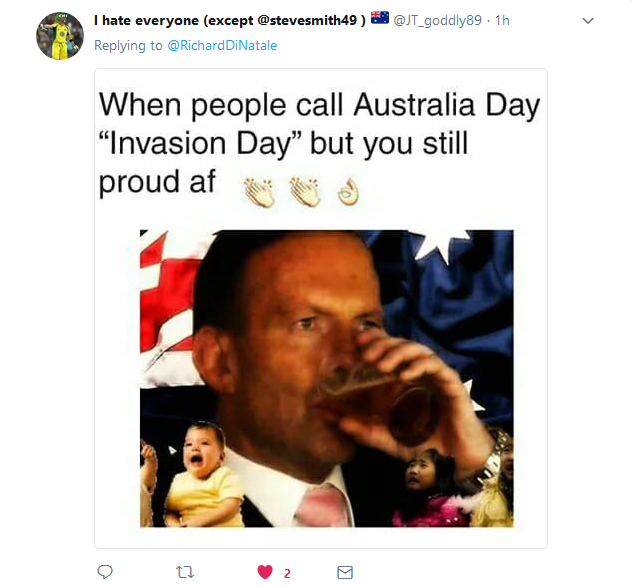Open the tweet via the 1h timestamp
The width and height of the screenshot is (632, 586).
pyautogui.click(x=502, y=20)
